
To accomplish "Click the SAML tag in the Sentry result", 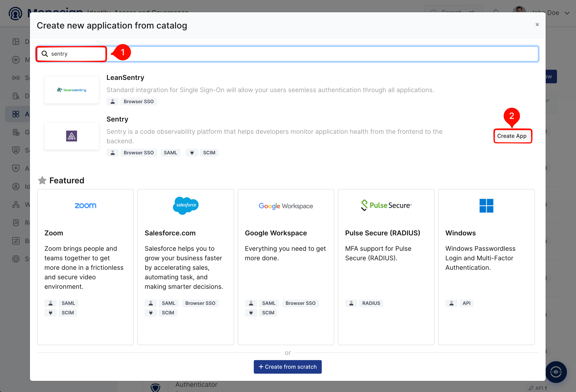I will coord(170,153).
